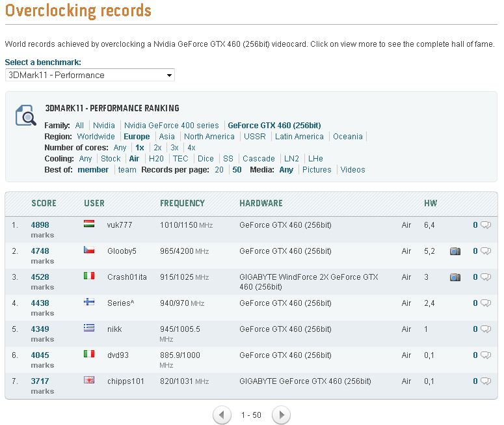
Task: Click the Italy flag next to dvd93
Action: (x=89, y=354)
